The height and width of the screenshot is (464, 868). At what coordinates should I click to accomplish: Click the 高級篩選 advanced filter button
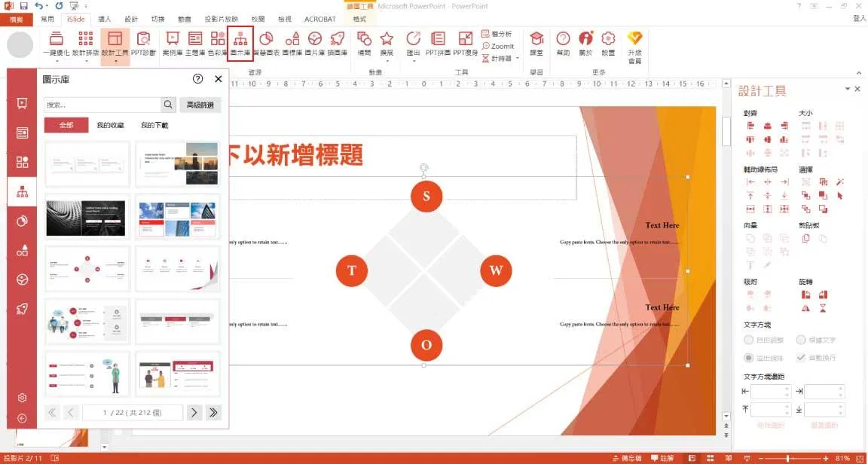[200, 105]
